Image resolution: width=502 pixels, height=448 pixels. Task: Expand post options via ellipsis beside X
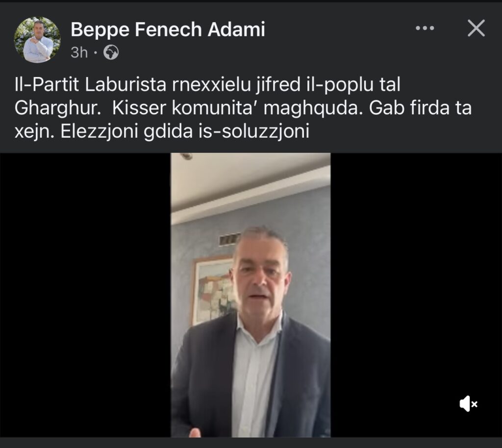click(x=425, y=28)
